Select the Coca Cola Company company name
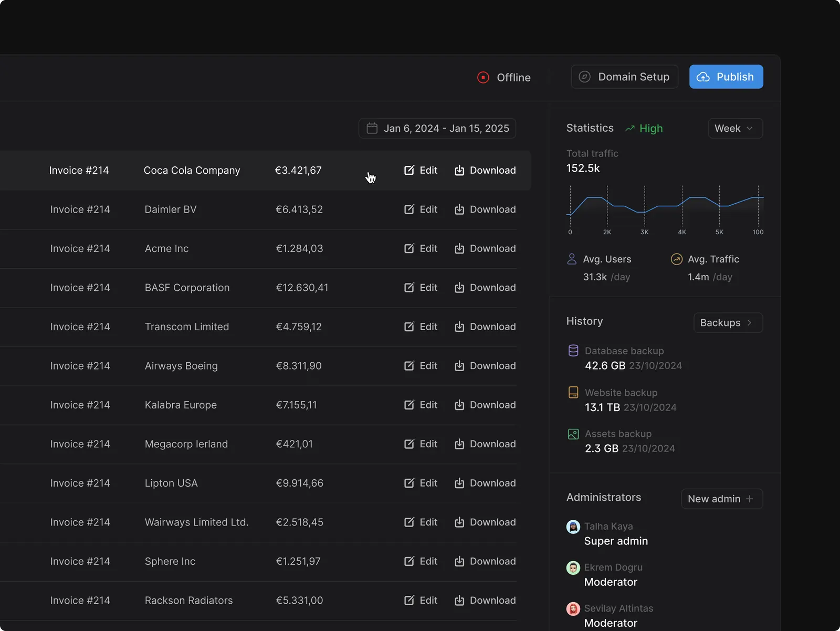 coord(192,170)
